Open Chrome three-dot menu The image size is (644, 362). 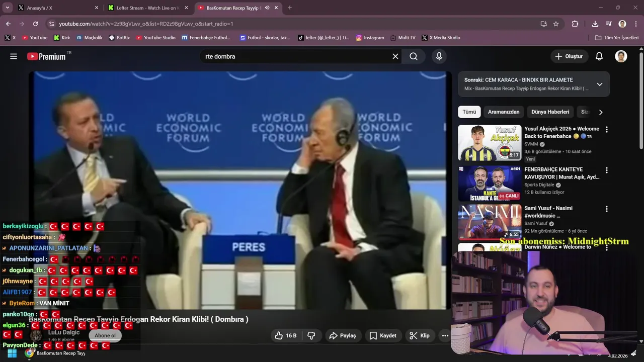coord(635,24)
